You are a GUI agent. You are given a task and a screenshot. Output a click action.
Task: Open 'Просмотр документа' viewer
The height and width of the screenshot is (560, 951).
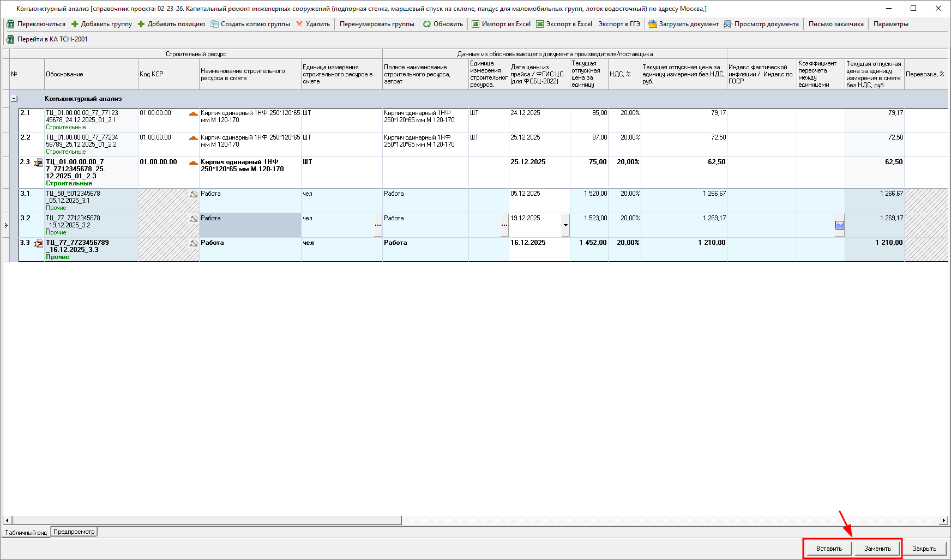[761, 24]
